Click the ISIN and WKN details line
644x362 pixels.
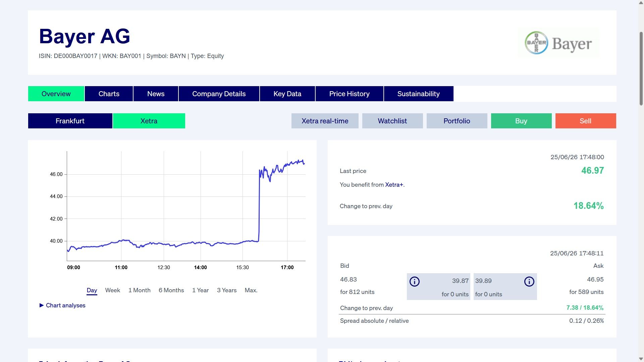(x=131, y=56)
